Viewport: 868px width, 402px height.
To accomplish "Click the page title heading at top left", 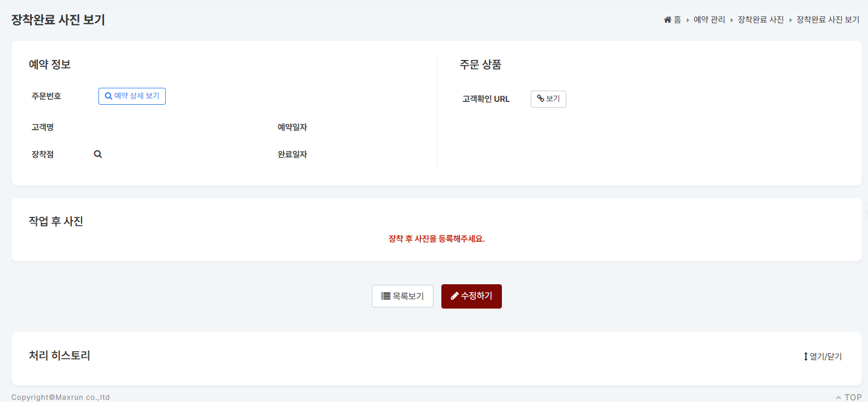I will coord(58,20).
